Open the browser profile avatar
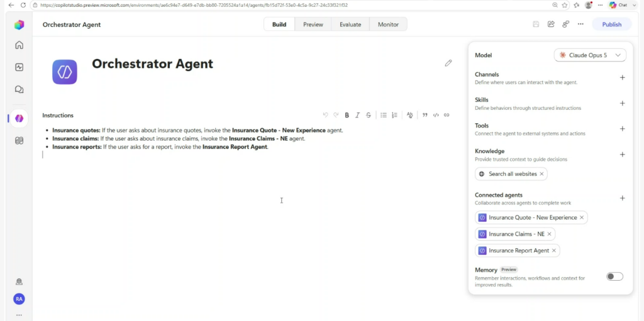 (589, 5)
